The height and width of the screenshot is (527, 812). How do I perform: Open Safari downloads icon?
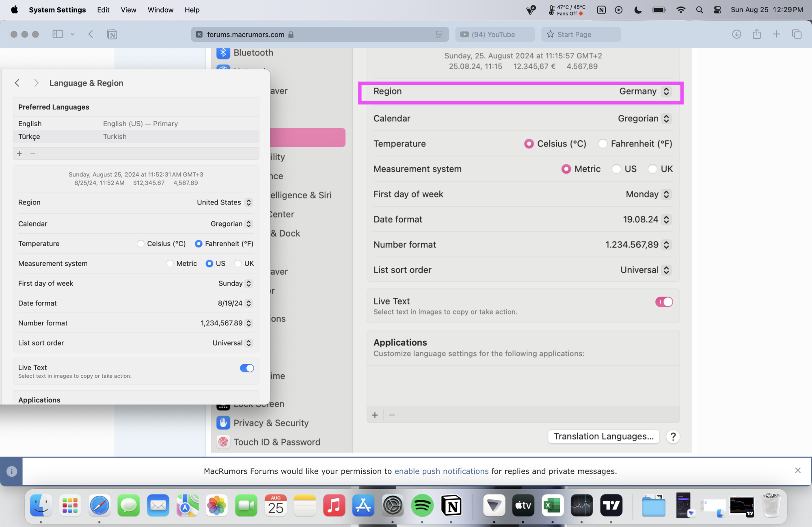point(736,34)
